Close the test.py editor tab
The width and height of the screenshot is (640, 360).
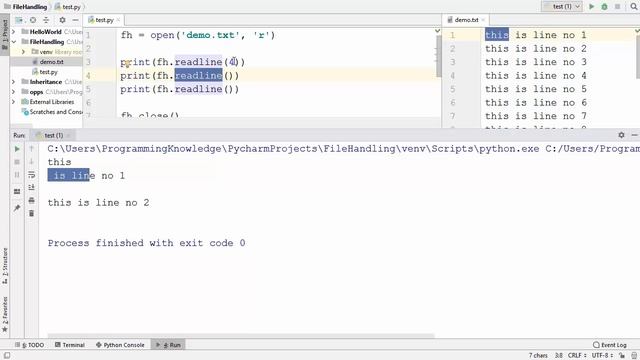click(118, 20)
